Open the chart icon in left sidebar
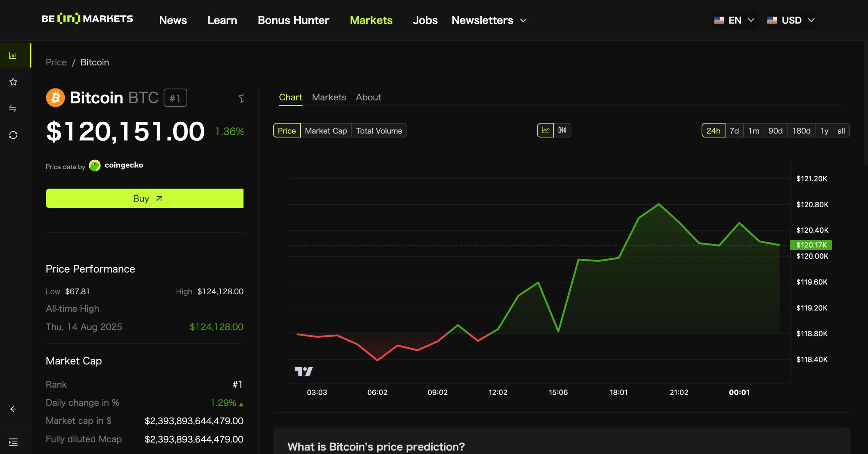The width and height of the screenshot is (868, 454). [13, 55]
